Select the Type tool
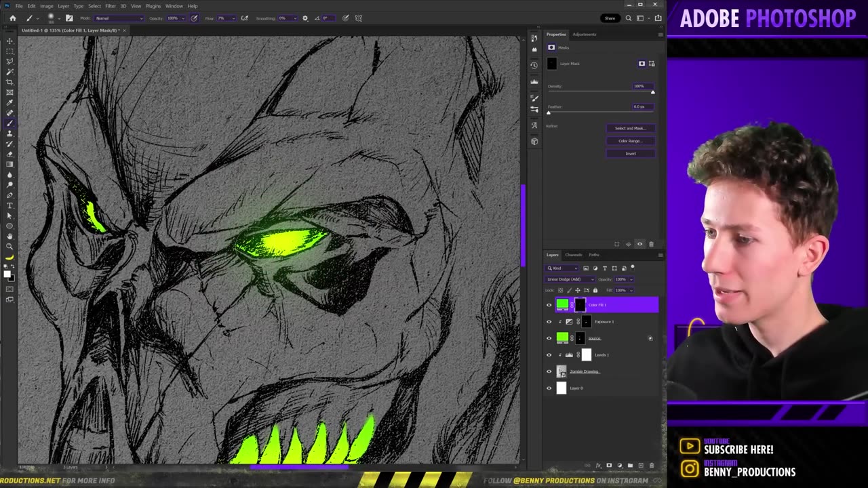The height and width of the screenshot is (488, 868). pos(9,205)
